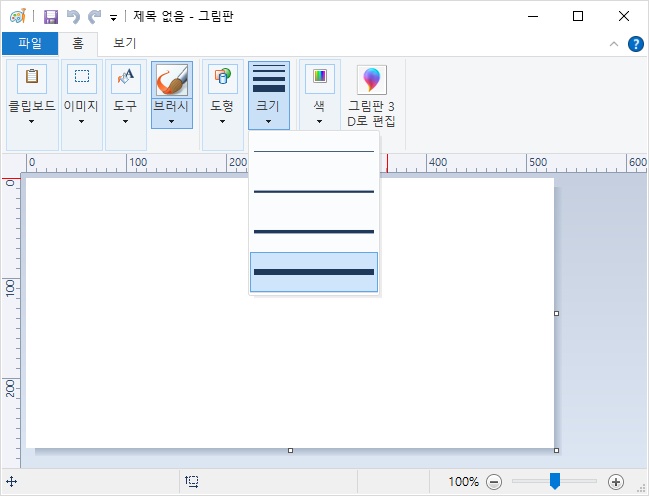Click the 클립보드 paste icon
This screenshot has width=649, height=496.
click(x=32, y=77)
